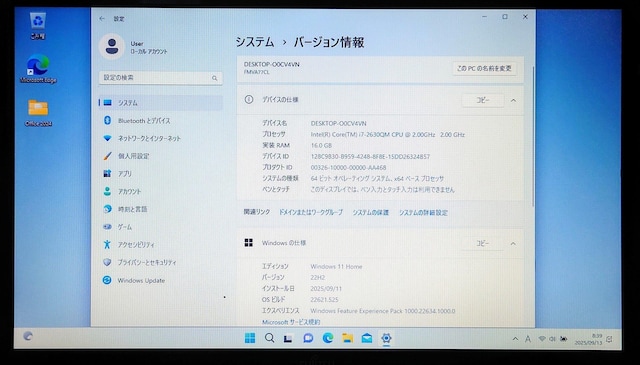Viewport: 640px width, 365px height.
Task: Open Microsoft Edge from taskbar
Action: click(x=328, y=338)
